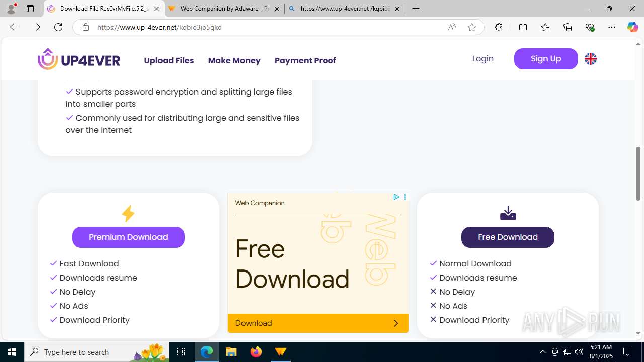The width and height of the screenshot is (644, 362).
Task: Open the browser profile icon
Action: (x=11, y=9)
